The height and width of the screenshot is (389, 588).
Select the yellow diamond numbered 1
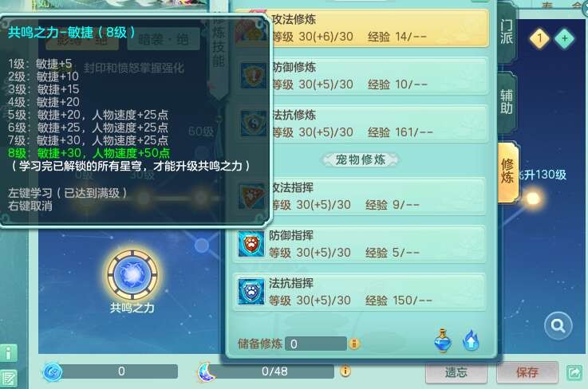(x=539, y=38)
